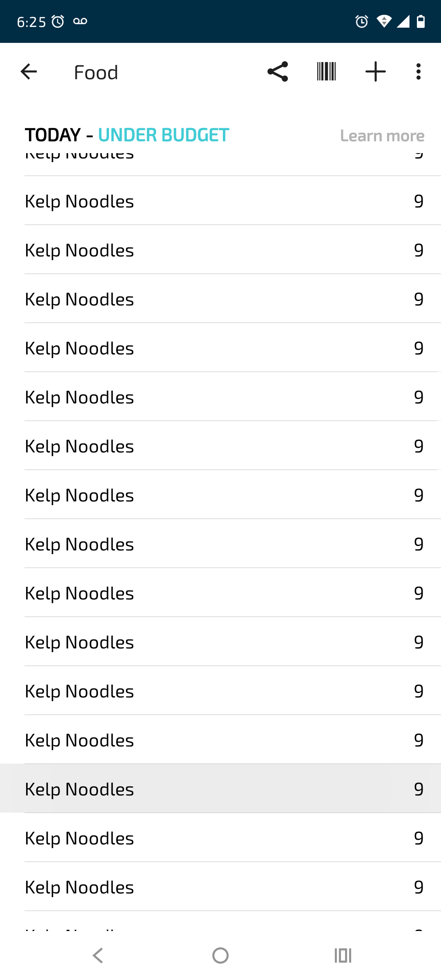The image size is (441, 980).
Task: Tap the Wi-Fi icon in status bar
Action: click(384, 21)
